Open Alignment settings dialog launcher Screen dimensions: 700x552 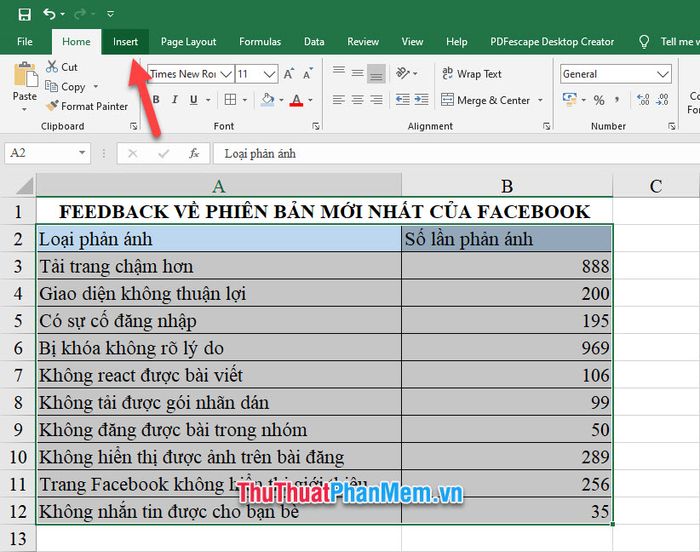(x=546, y=126)
